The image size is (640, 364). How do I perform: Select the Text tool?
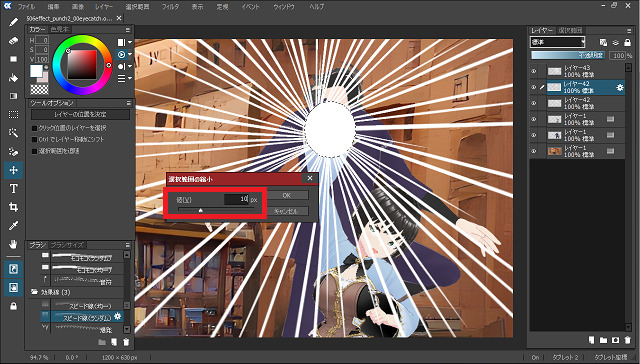(x=13, y=189)
